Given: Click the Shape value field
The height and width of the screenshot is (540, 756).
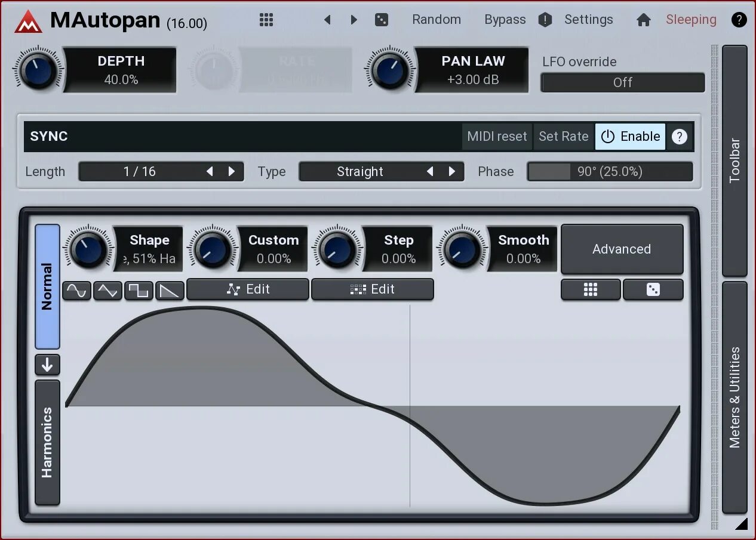Looking at the screenshot, I should 149,249.
